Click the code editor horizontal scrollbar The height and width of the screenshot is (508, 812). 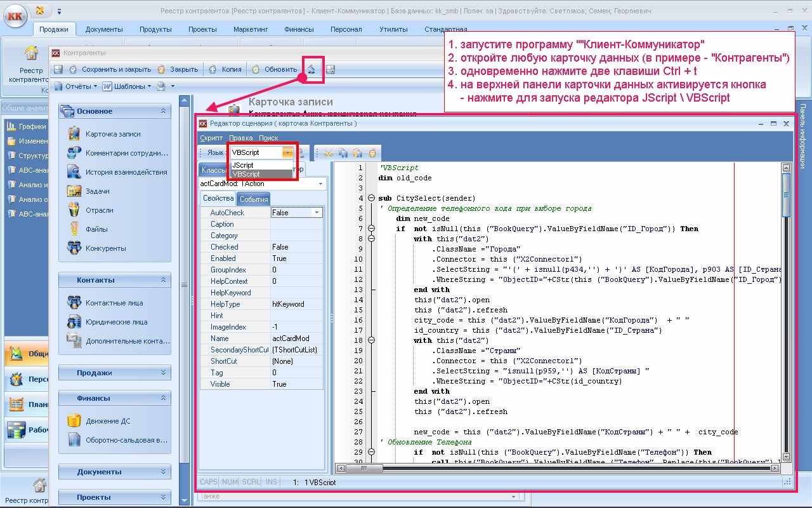pyautogui.click(x=558, y=469)
